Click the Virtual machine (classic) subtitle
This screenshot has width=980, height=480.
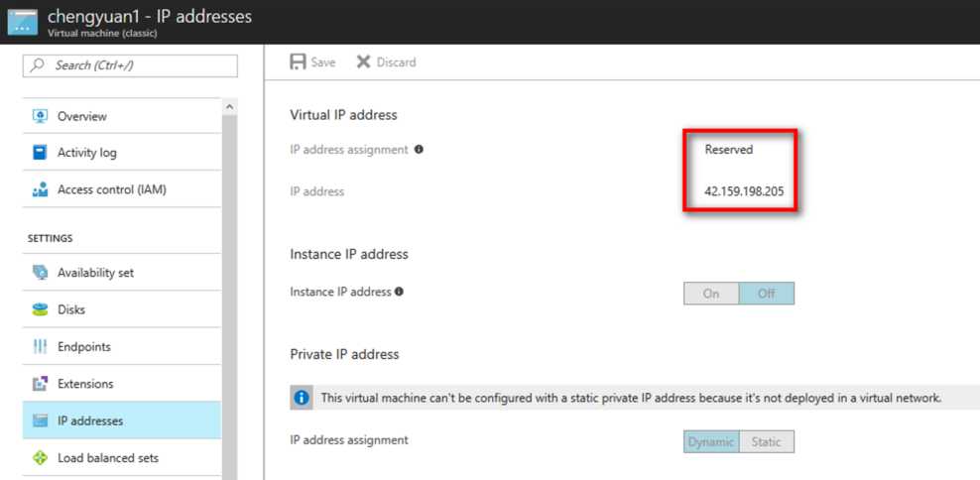[x=102, y=33]
